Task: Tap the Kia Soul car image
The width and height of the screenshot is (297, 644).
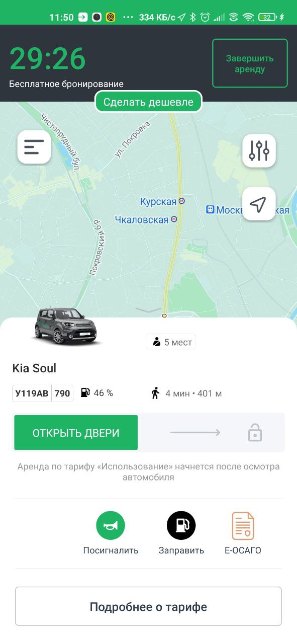Action: (x=65, y=327)
